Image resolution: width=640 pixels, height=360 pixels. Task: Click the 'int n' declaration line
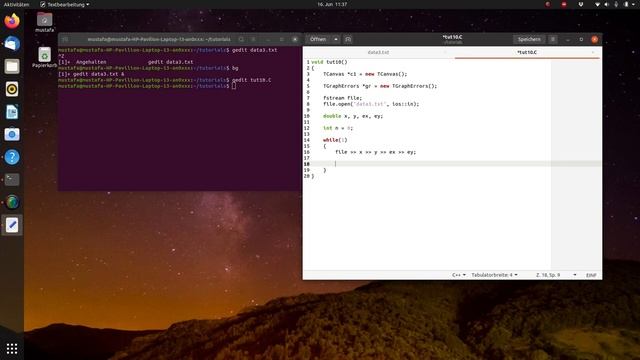point(338,128)
